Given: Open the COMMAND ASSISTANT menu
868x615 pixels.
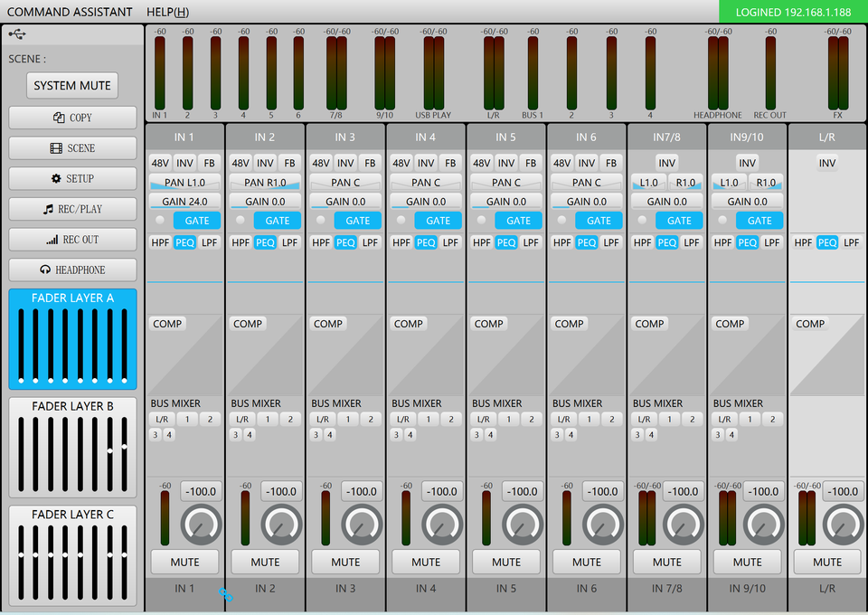Looking at the screenshot, I should [70, 12].
